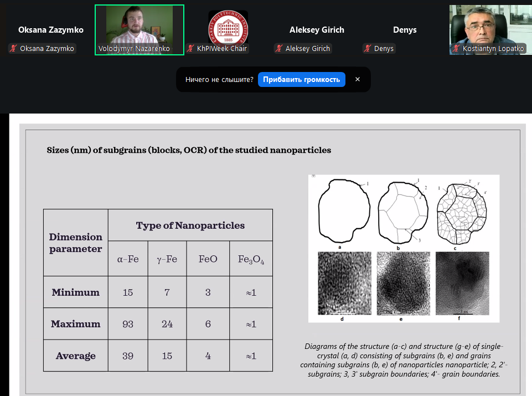Click the Dimension parameter header cell
The height and width of the screenshot is (396, 532).
[76, 243]
